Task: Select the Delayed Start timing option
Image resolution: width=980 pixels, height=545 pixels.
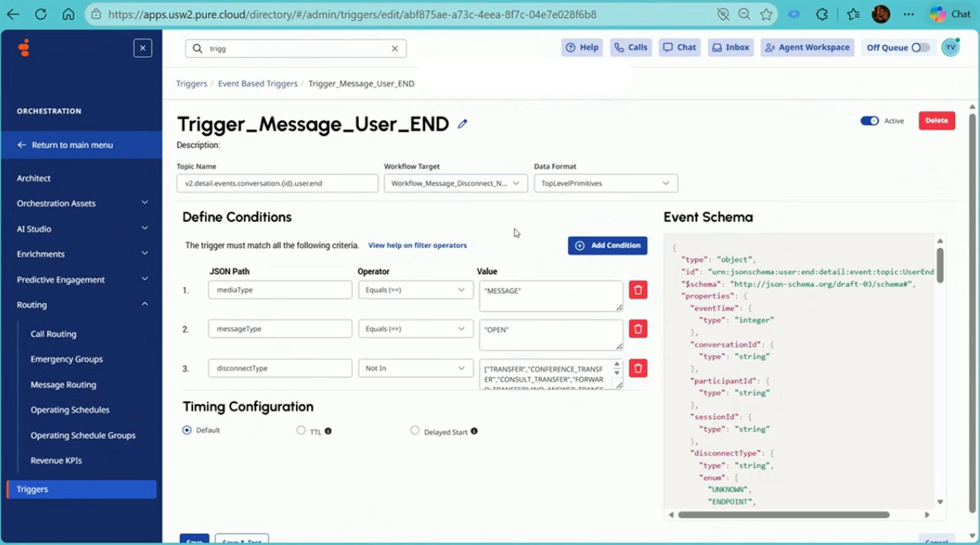Action: click(x=415, y=430)
